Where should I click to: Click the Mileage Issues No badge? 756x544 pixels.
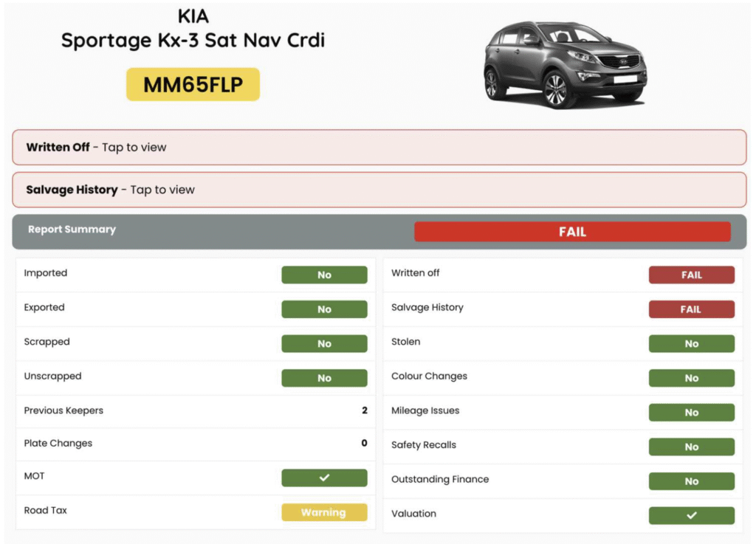(x=691, y=413)
